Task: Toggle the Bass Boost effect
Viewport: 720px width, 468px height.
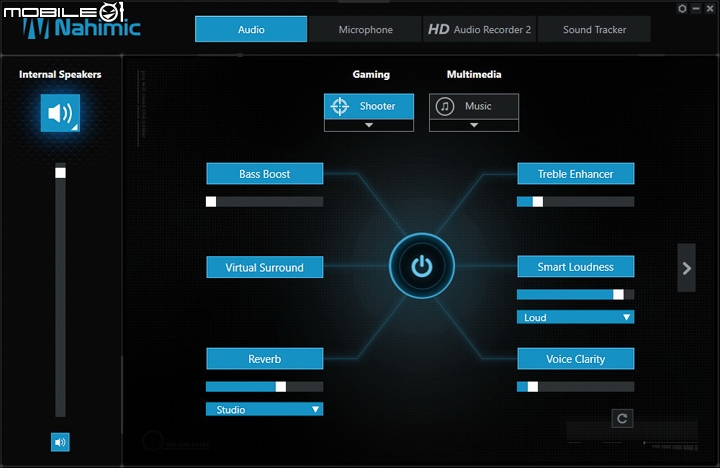Action: point(264,174)
